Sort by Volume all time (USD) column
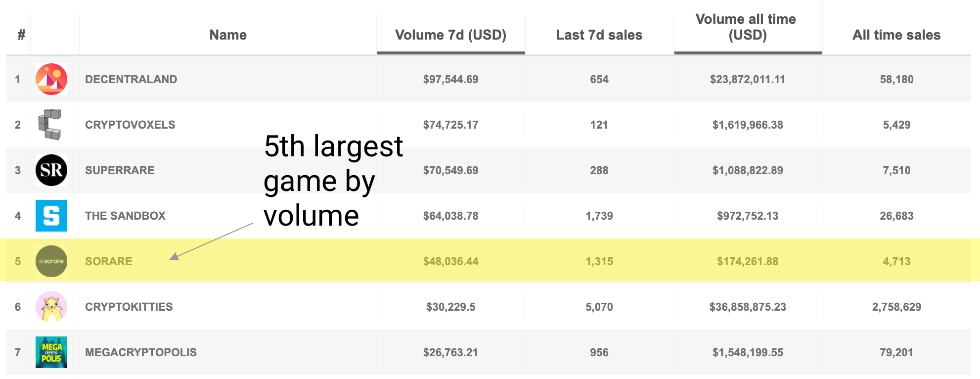Screen dimensions: 980x379 tap(747, 27)
